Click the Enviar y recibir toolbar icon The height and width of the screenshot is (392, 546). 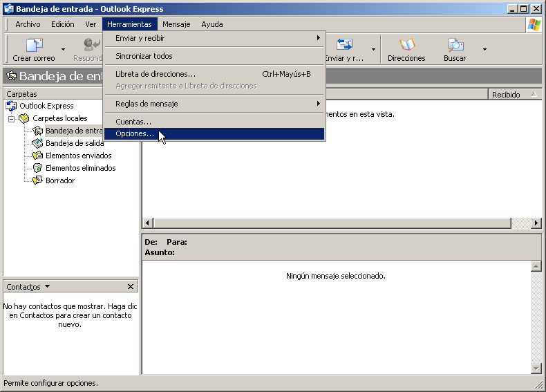[x=344, y=45]
